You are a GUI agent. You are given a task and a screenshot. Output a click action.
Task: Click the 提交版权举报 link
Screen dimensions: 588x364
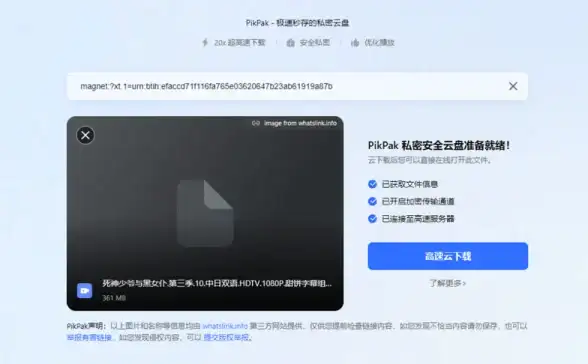coord(226,337)
